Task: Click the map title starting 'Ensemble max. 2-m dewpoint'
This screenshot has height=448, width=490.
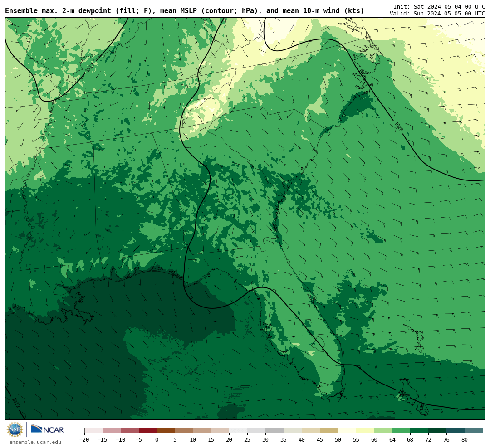Action: [184, 11]
